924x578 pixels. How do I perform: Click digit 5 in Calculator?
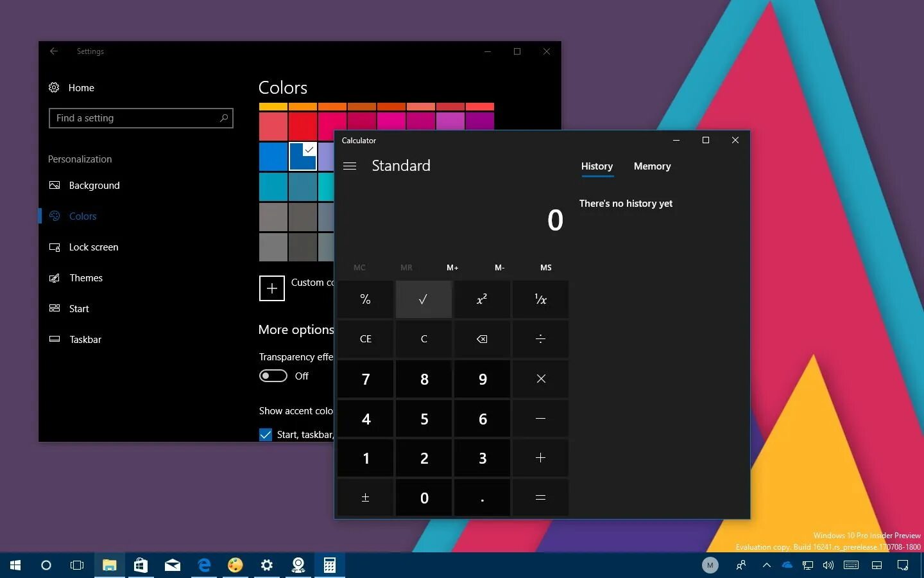click(x=424, y=419)
